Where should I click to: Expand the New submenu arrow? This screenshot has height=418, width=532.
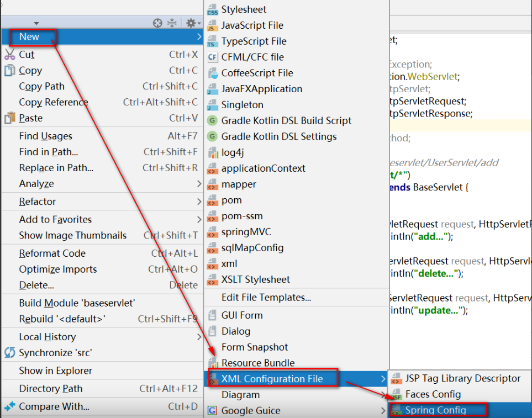pos(199,36)
